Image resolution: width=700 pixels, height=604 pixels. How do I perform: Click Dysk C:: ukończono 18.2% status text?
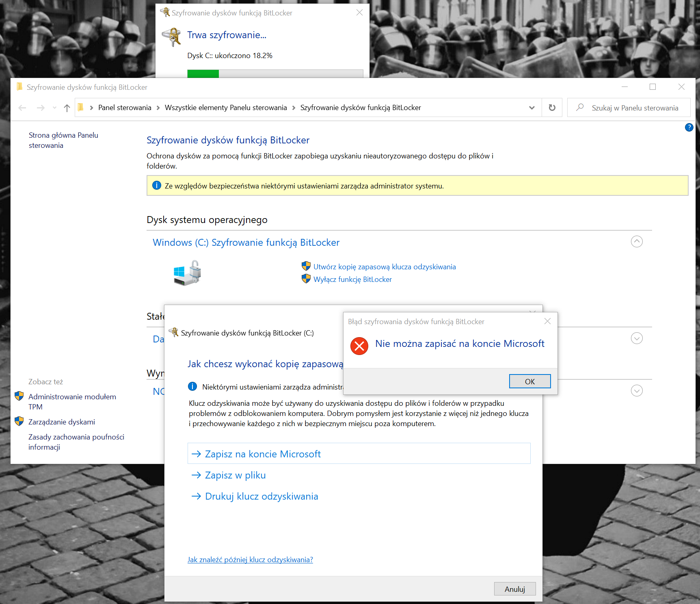point(230,56)
